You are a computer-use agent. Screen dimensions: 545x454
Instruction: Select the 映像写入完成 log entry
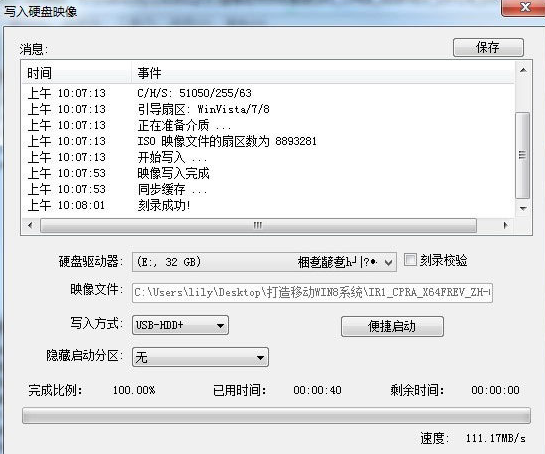(173, 173)
